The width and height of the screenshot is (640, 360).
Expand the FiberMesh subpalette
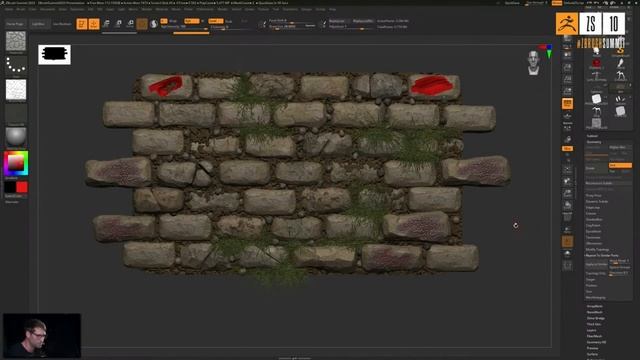click(594, 336)
